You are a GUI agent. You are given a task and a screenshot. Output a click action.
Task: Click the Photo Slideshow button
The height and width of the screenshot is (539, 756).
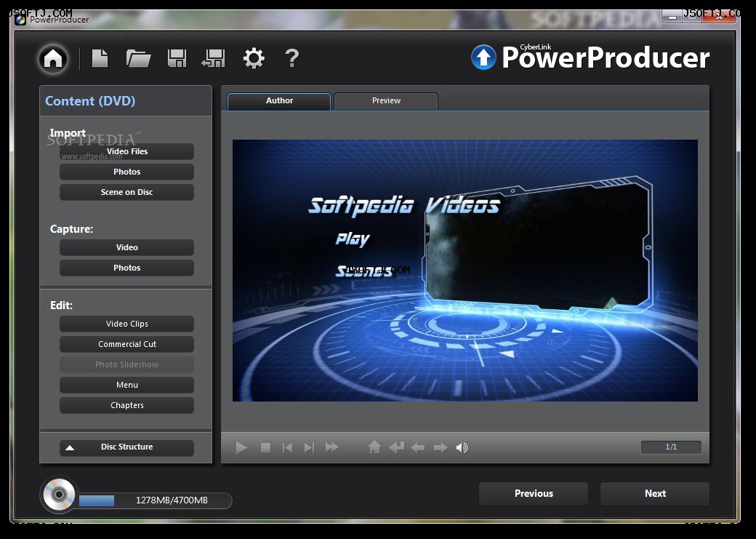(126, 364)
